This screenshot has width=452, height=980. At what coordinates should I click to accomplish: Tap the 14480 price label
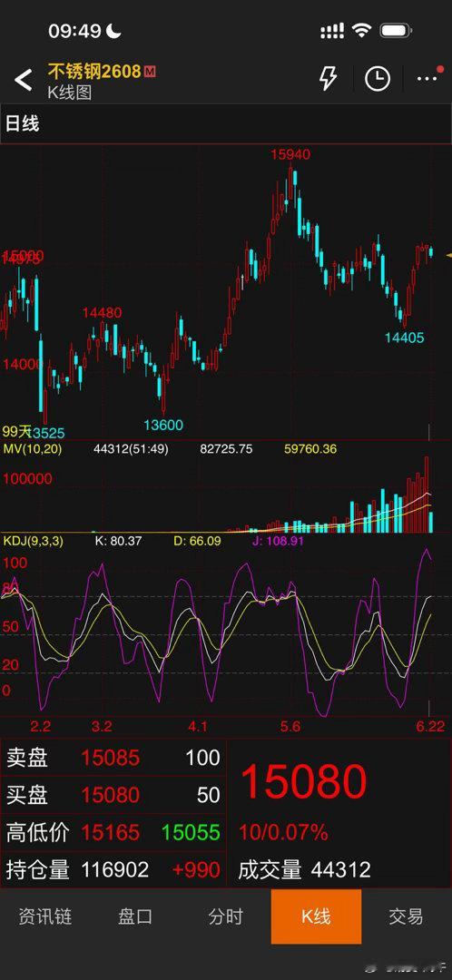pyautogui.click(x=102, y=312)
